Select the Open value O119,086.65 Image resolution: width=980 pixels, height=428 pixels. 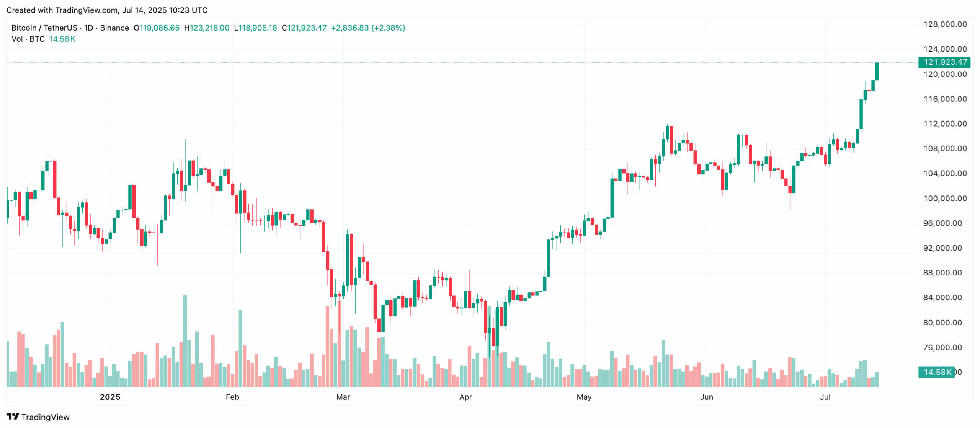coord(156,28)
